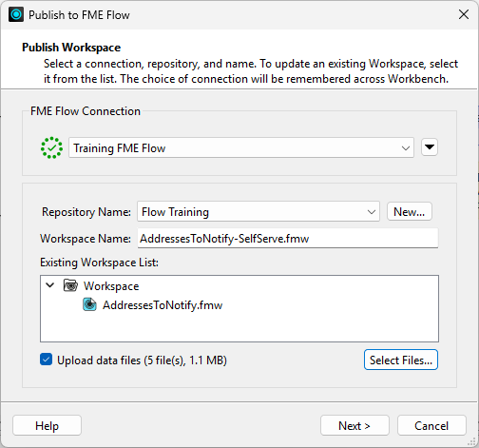479x448 pixels.
Task: Click the resize grip at the dialog corner
Action: click(472, 441)
